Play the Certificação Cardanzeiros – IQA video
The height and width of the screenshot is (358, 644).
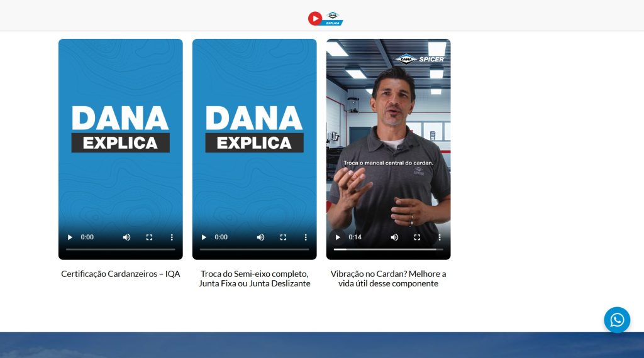[70, 237]
